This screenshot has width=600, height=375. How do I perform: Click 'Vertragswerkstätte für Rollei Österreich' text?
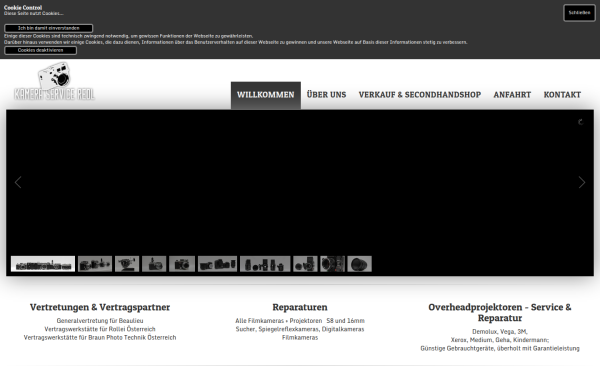[100, 329]
